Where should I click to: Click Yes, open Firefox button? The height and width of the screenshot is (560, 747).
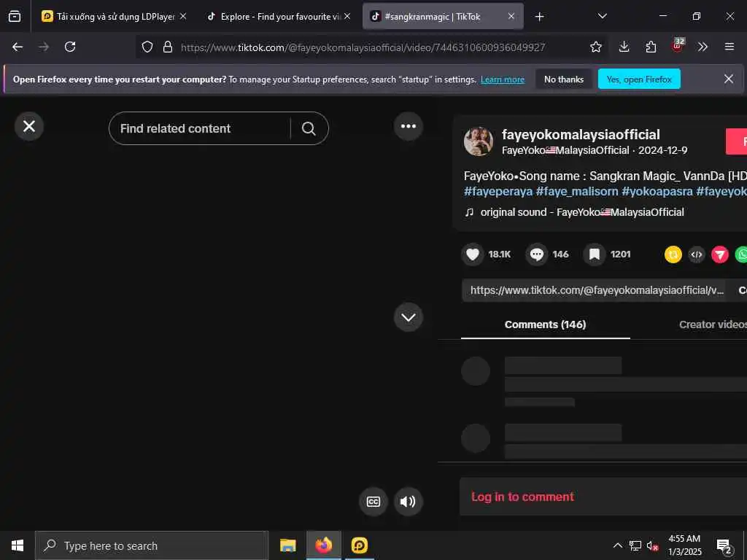point(639,79)
